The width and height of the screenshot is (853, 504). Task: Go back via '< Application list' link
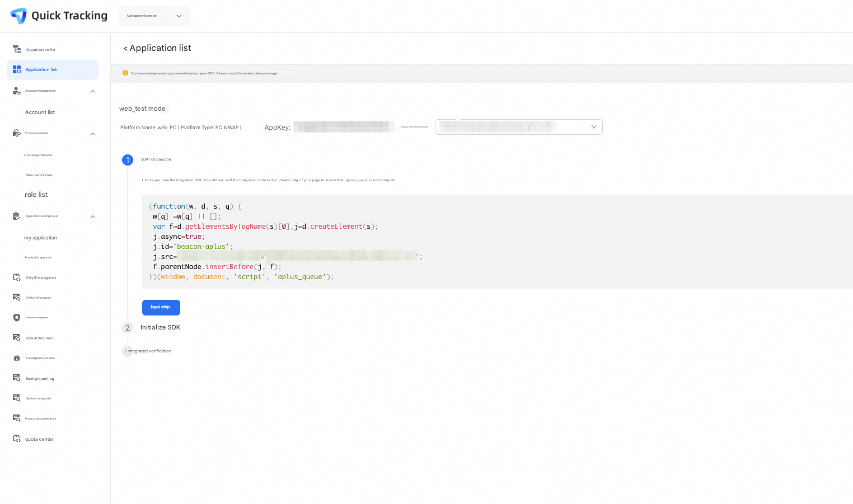point(157,48)
